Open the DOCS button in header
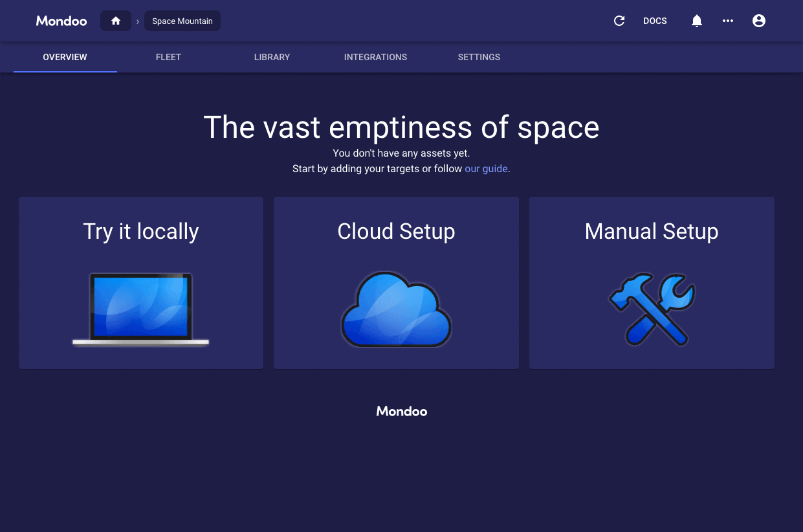The height and width of the screenshot is (532, 803). [x=655, y=21]
